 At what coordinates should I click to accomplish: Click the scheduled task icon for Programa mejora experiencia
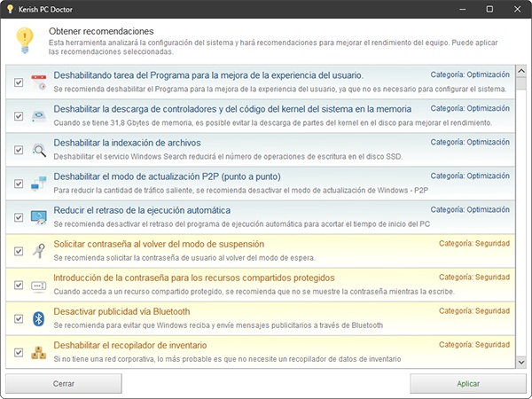tap(39, 82)
